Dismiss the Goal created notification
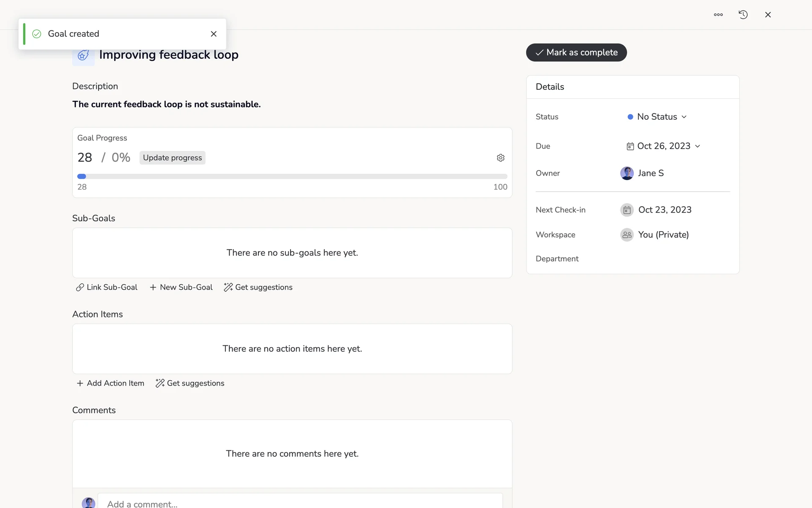 (214, 34)
